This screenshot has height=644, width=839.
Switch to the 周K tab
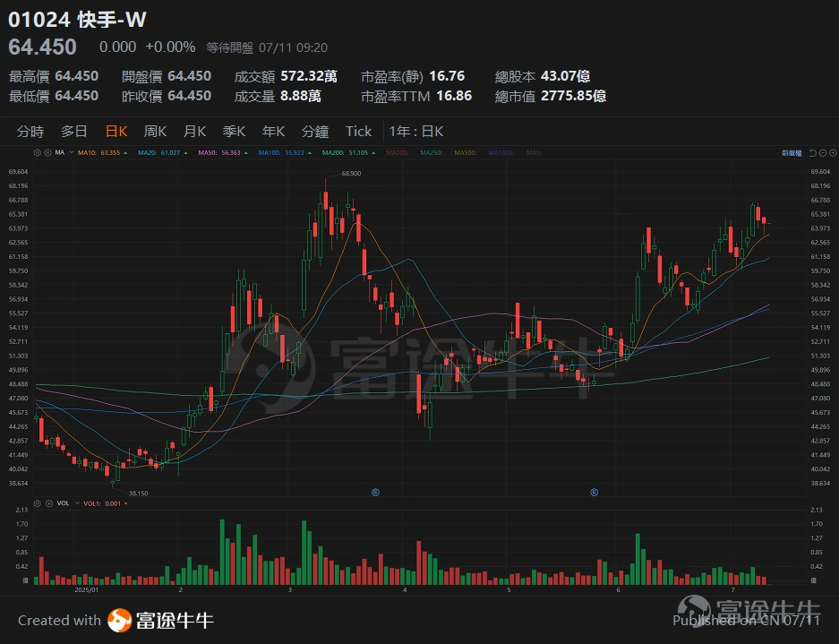(154, 131)
